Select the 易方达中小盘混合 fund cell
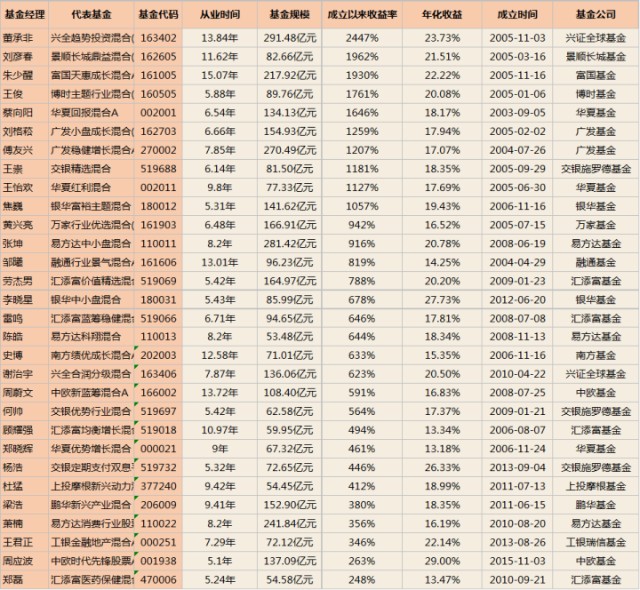This screenshot has height=590, width=640. coord(91,244)
